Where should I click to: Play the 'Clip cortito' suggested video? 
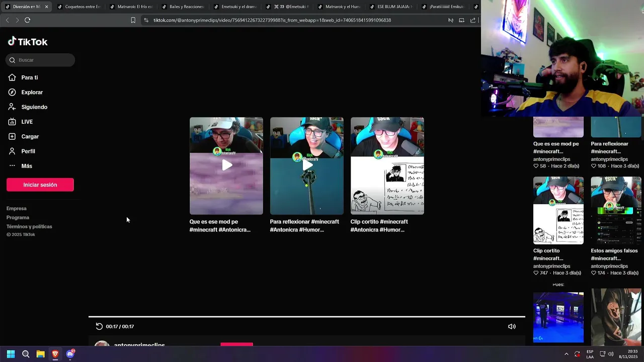[387, 166]
